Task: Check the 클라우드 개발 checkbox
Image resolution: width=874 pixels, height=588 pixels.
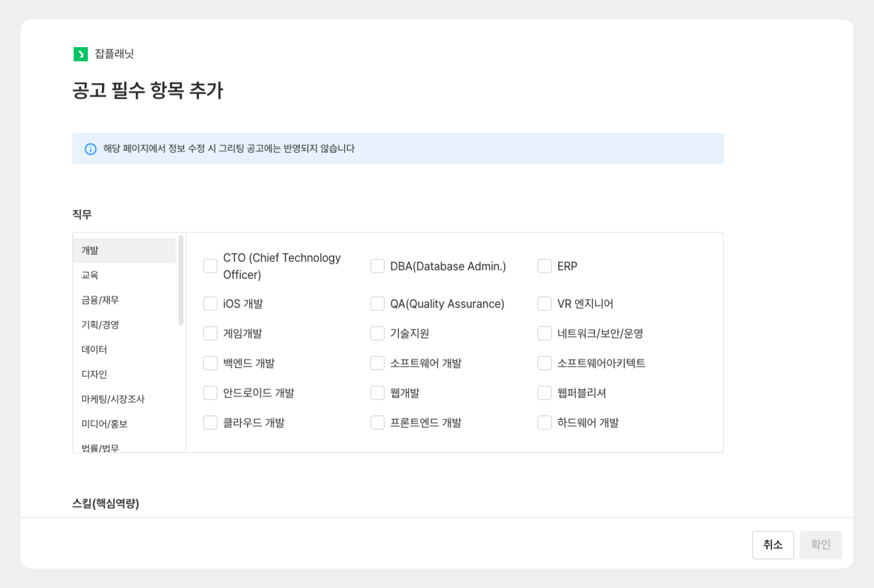Action: [x=210, y=423]
